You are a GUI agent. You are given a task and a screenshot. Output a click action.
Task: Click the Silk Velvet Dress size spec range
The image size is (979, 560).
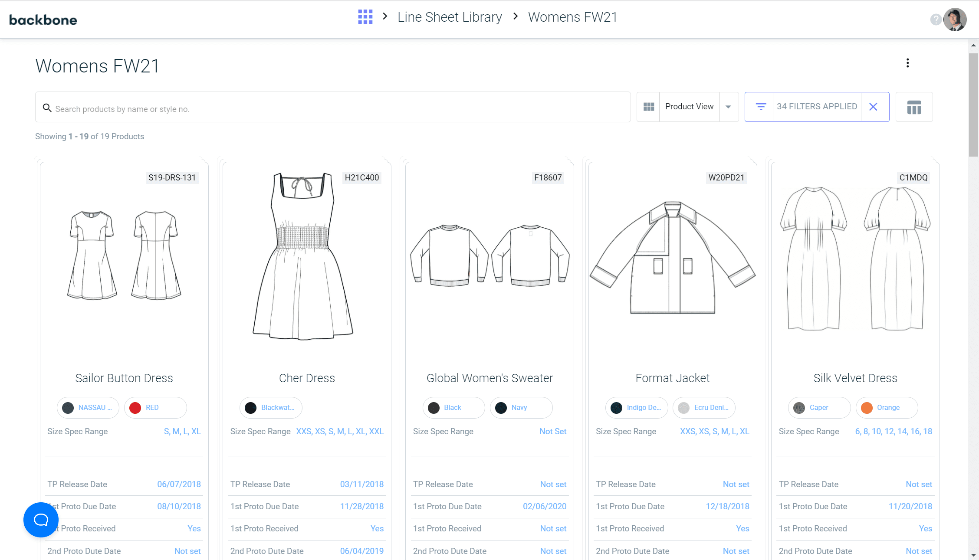coord(893,432)
